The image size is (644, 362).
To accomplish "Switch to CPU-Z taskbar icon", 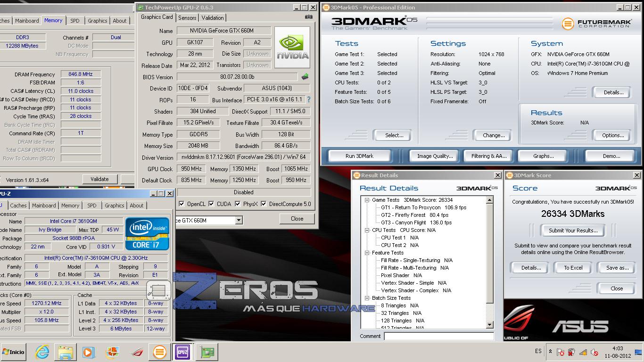I will [x=182, y=352].
